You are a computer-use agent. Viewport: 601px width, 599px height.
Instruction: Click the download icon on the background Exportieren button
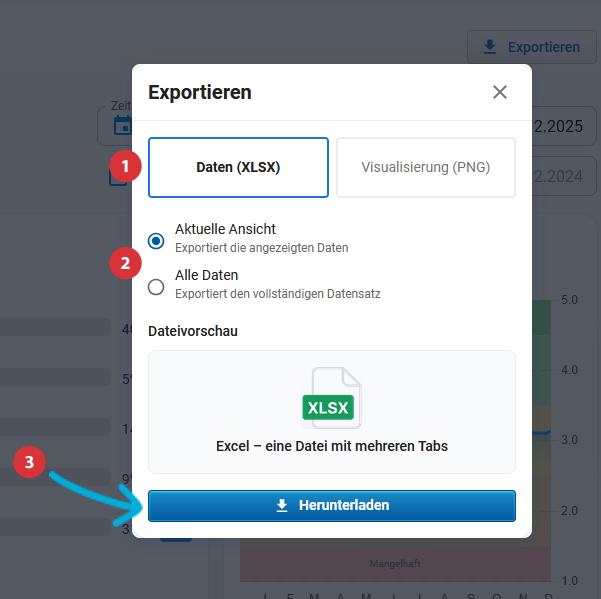(x=489, y=47)
